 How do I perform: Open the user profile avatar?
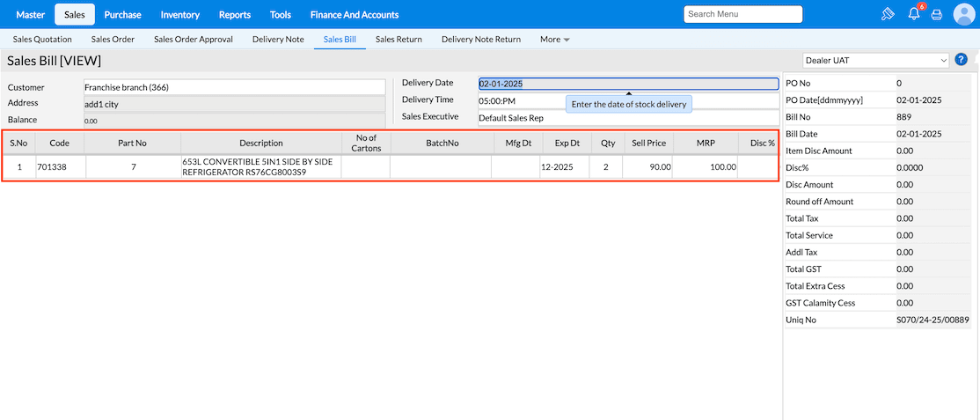pyautogui.click(x=964, y=15)
